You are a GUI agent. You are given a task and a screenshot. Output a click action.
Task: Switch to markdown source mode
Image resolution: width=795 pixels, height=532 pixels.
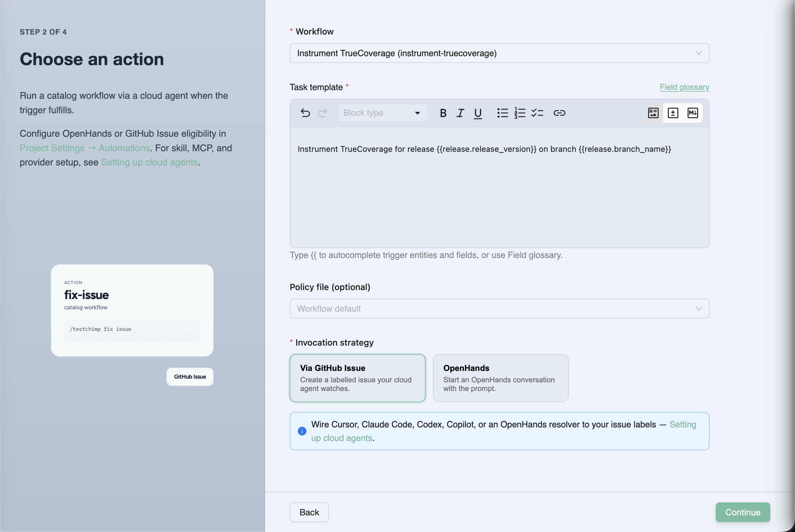pos(693,113)
